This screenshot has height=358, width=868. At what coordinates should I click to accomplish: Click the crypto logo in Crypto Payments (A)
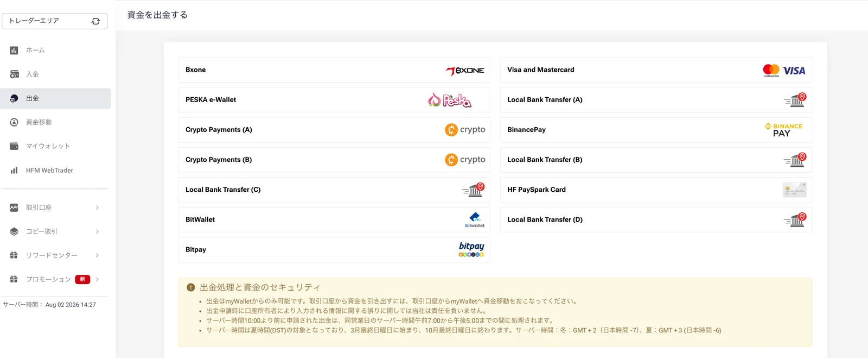465,130
